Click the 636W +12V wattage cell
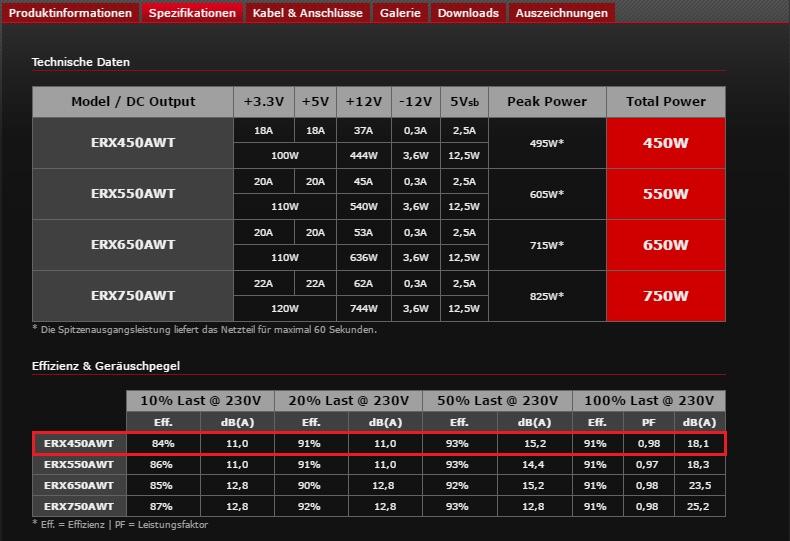Viewport: 790px width, 541px height. pyautogui.click(x=364, y=257)
